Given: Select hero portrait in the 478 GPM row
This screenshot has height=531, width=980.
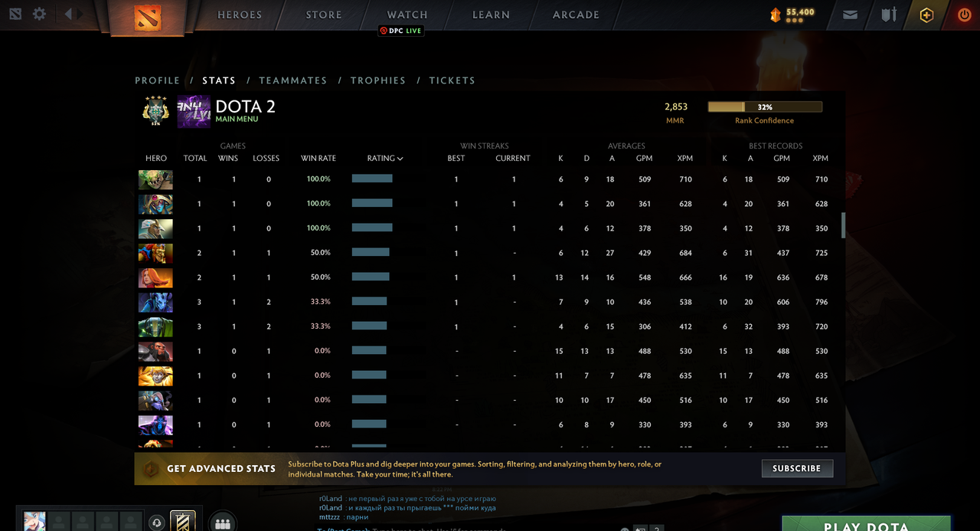Looking at the screenshot, I should pyautogui.click(x=155, y=375).
